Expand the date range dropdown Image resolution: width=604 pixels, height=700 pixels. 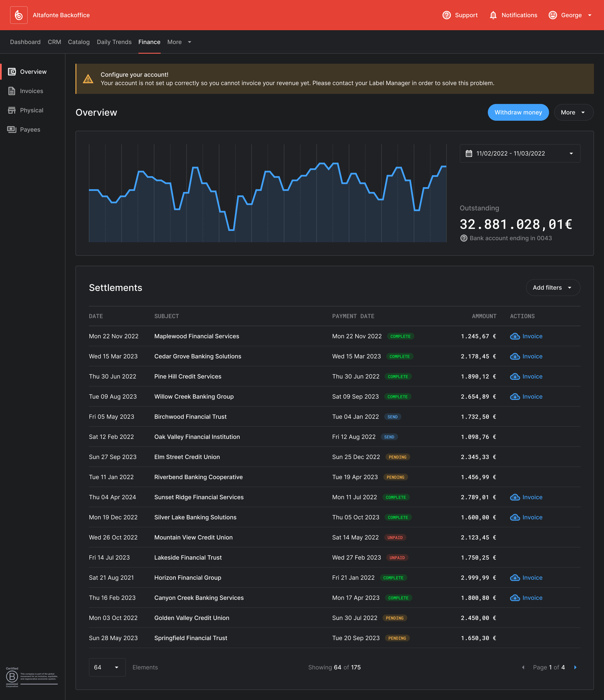click(x=571, y=154)
